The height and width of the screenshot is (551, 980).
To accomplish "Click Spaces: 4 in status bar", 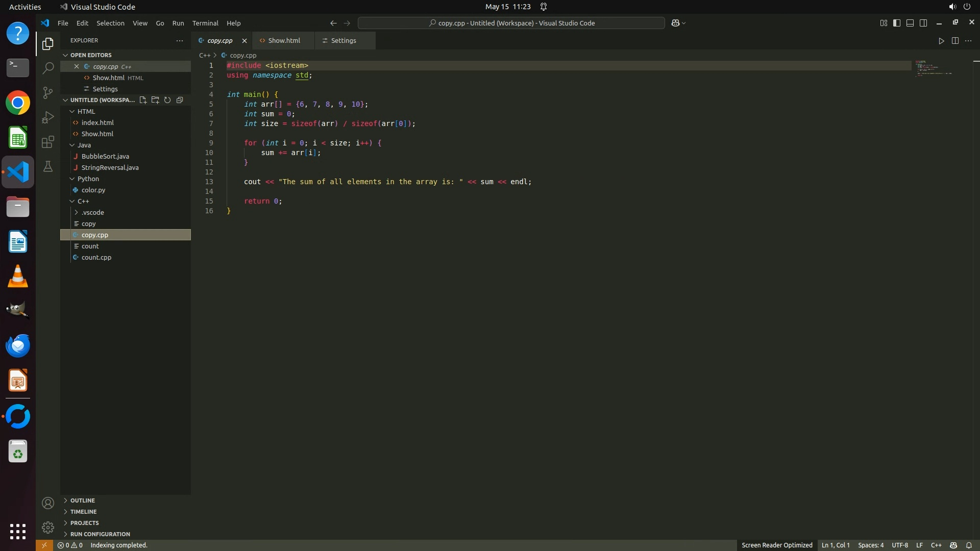I will 871,545.
